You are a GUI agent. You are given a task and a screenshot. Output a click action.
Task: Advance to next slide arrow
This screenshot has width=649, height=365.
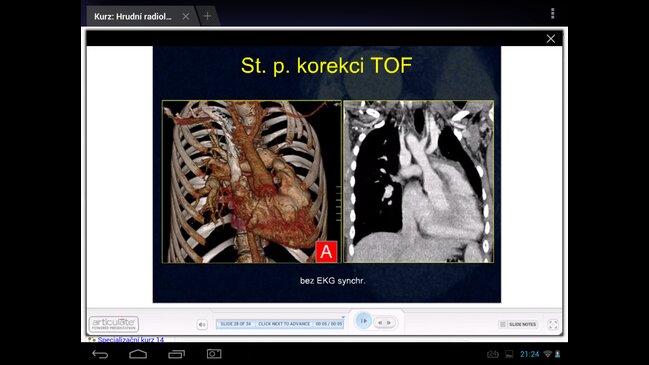(x=389, y=322)
